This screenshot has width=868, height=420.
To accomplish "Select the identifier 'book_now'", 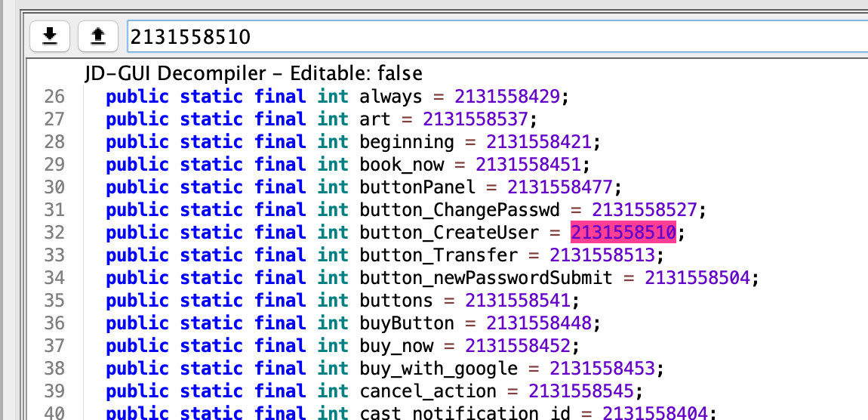I will (x=402, y=165).
